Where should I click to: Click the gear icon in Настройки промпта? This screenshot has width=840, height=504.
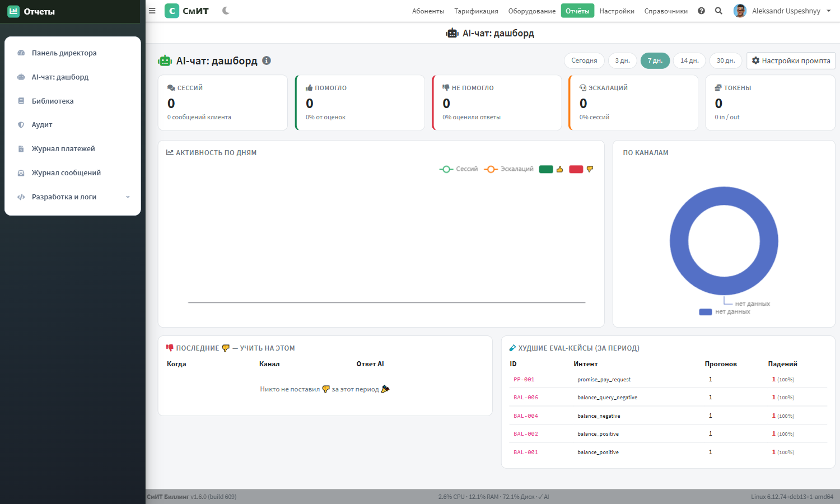tap(755, 60)
